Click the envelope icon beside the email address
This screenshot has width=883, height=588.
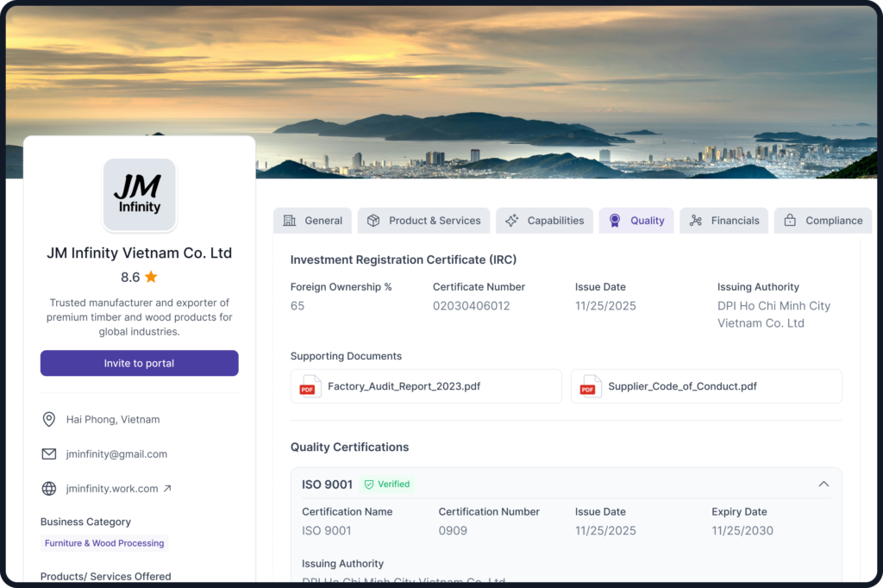click(x=49, y=454)
